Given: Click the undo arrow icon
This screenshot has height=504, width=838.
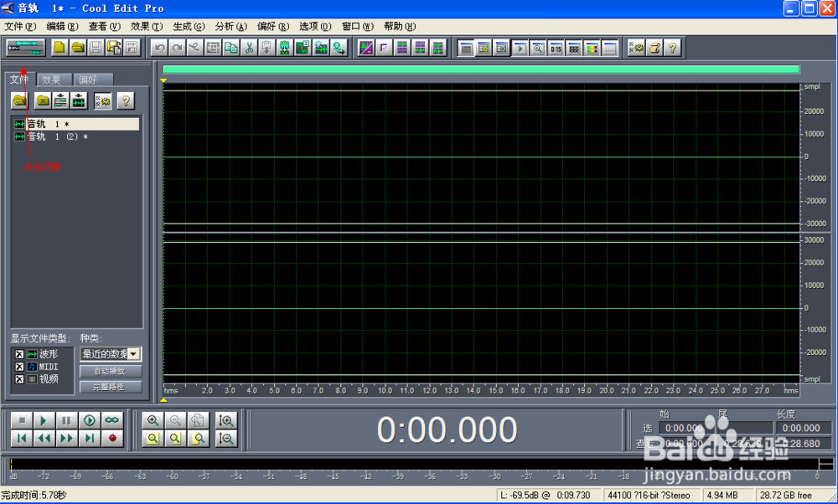Looking at the screenshot, I should click(159, 48).
